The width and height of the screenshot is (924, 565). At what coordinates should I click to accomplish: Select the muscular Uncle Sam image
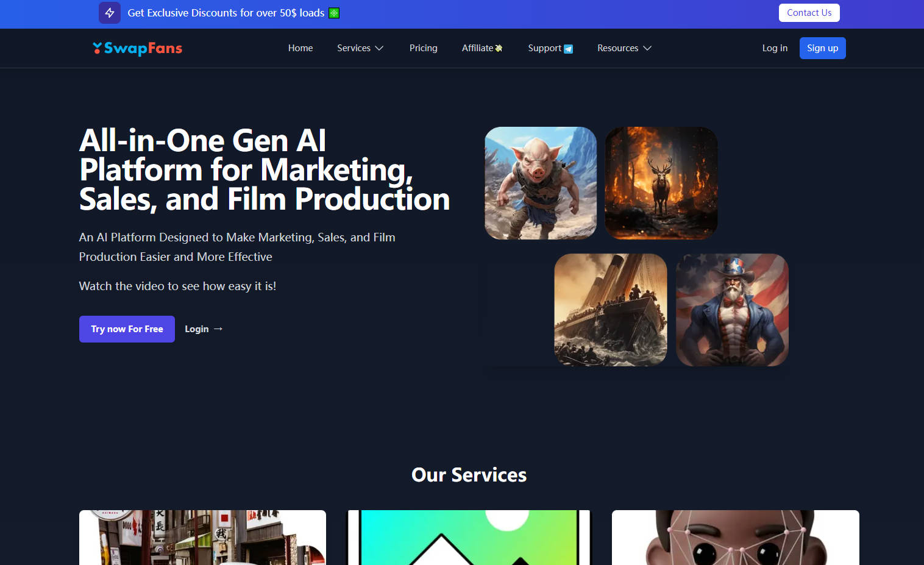point(732,310)
